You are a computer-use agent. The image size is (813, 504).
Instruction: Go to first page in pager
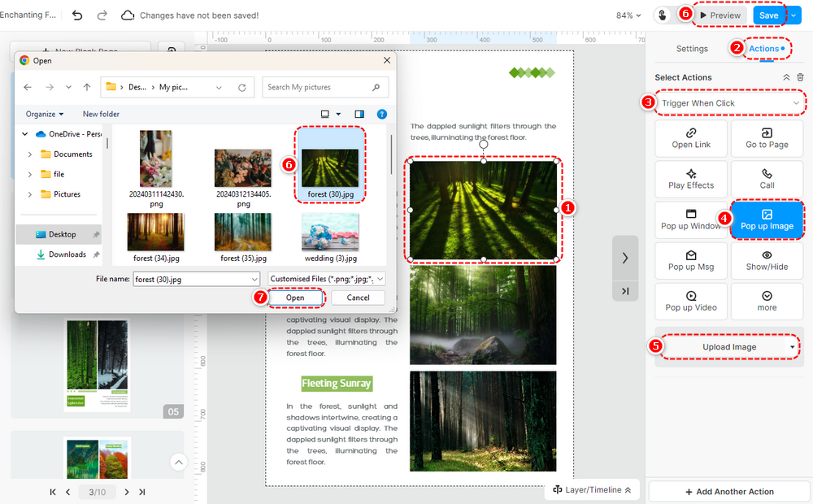pyautogui.click(x=53, y=492)
